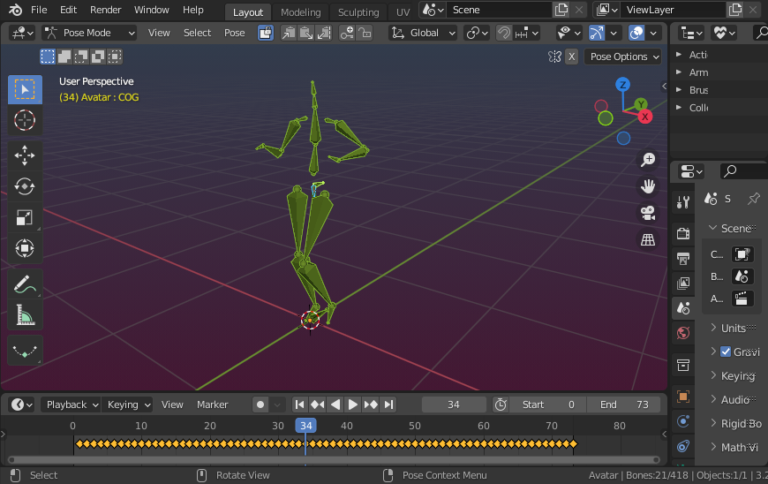The width and height of the screenshot is (768, 484).
Task: Toggle X-axis mirror in pose options
Action: click(572, 57)
